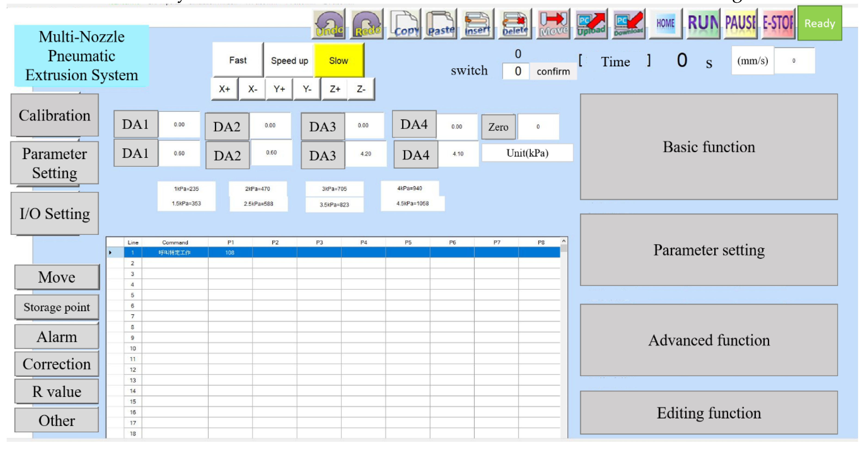Toggle the Speed up mode
Screen dimensions: 868x449
click(289, 61)
